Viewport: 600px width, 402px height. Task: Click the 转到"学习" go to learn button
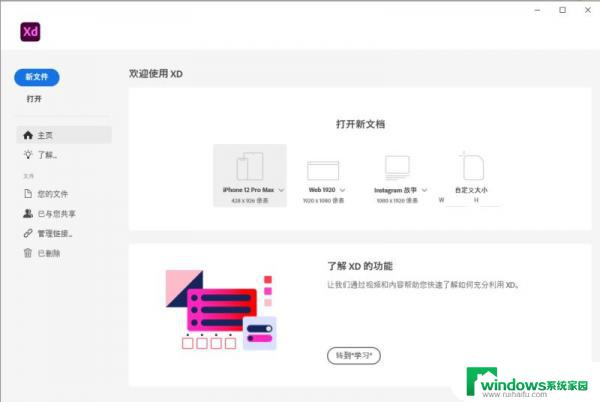[354, 356]
